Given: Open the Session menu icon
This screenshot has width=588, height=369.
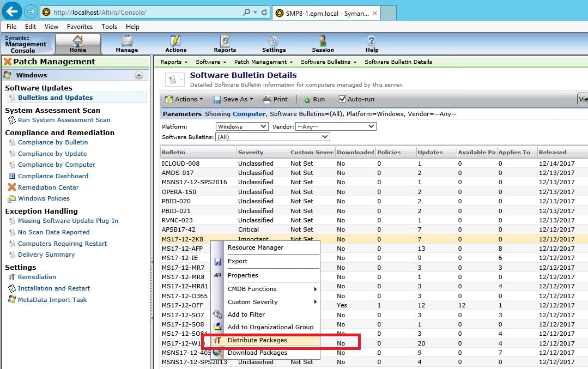Looking at the screenshot, I should 323,41.
